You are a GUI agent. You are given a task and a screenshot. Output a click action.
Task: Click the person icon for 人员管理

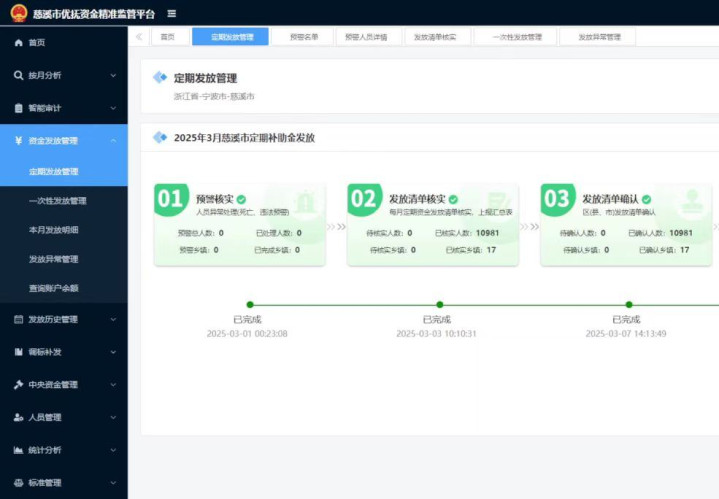[x=18, y=417]
